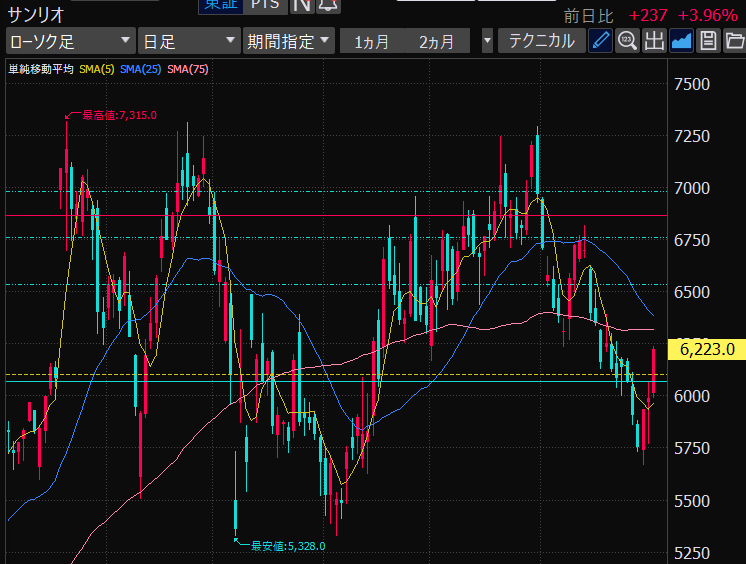Click the magnifier value display icon
Screen dimensions: 746x564
(627, 41)
